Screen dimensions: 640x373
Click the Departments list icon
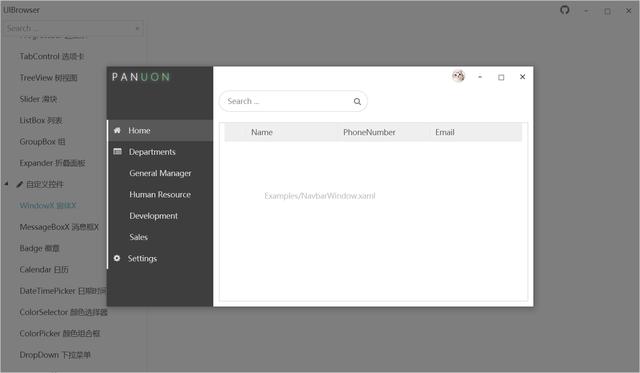click(x=118, y=151)
